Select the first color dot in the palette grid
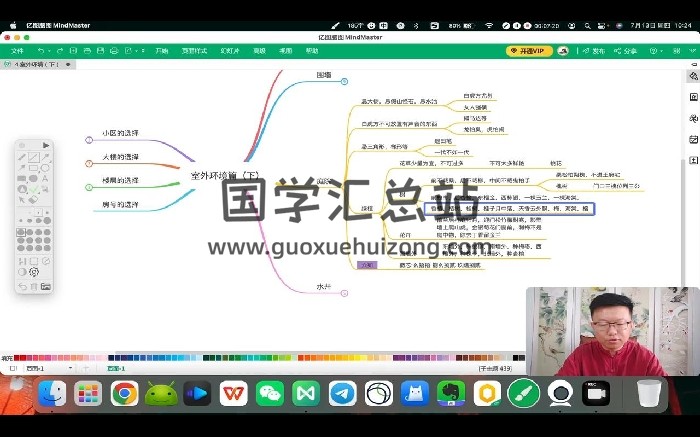This screenshot has height=437, width=700. (x=21, y=232)
